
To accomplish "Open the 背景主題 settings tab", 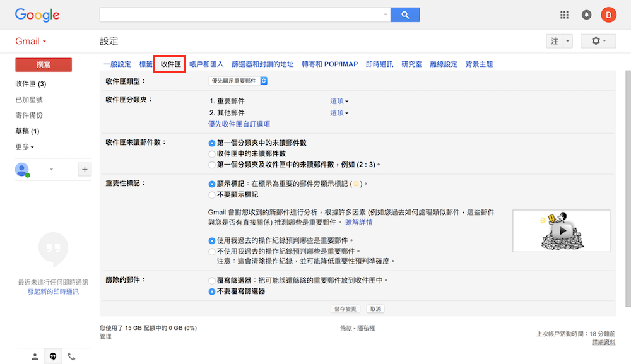I will pos(479,64).
